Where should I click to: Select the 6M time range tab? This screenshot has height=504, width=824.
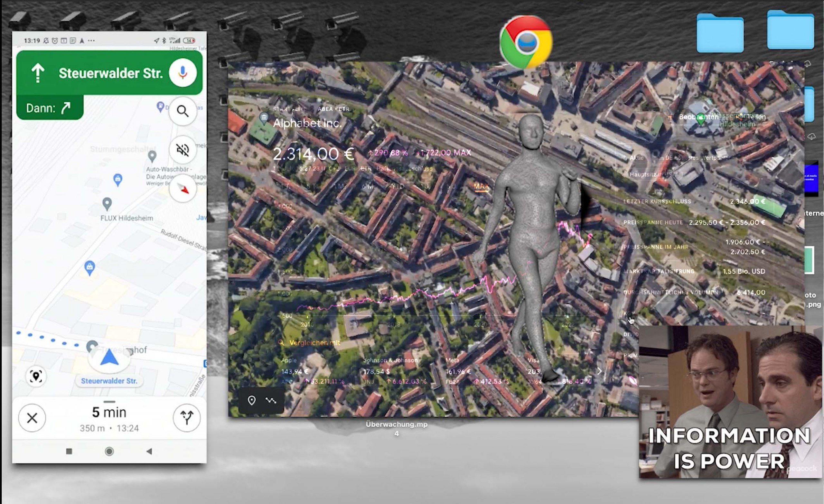click(368, 186)
